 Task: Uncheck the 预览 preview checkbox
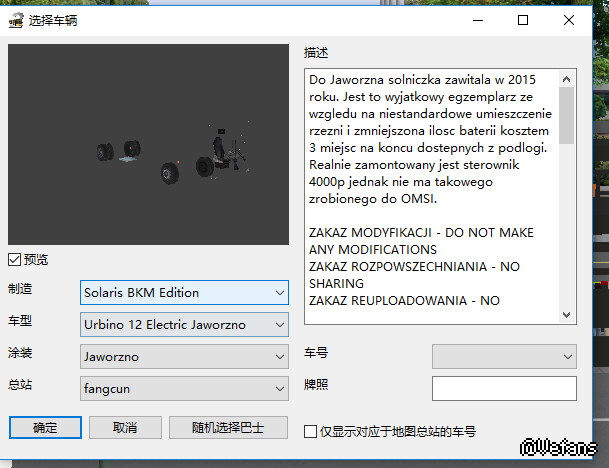pyautogui.click(x=14, y=259)
